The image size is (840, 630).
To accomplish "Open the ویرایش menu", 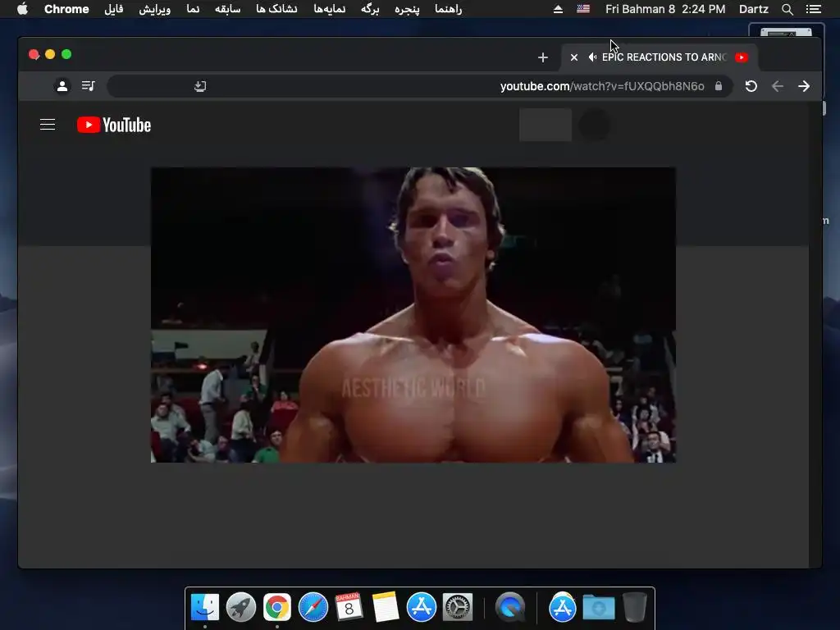I will 155,9.
